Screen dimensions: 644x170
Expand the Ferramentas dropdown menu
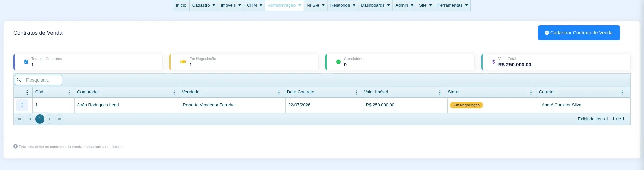click(452, 5)
